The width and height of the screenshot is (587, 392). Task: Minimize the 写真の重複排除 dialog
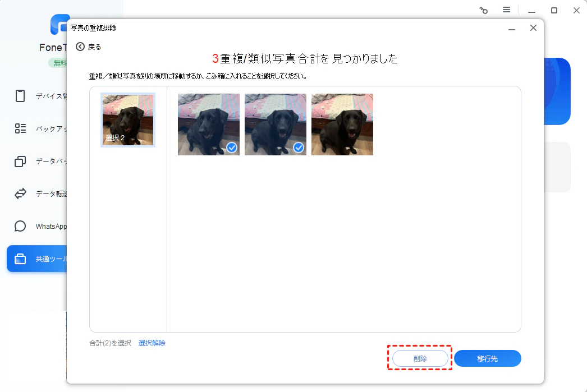pyautogui.click(x=512, y=29)
